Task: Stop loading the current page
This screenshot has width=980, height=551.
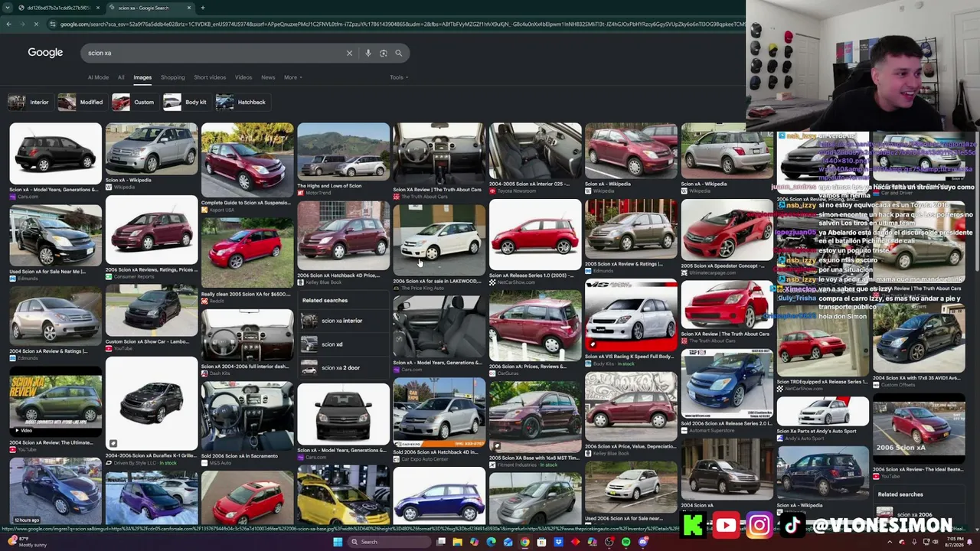Action: click(x=36, y=24)
